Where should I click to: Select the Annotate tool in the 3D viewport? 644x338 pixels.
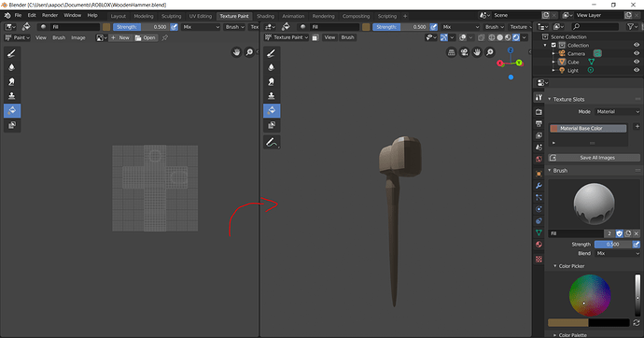[x=272, y=142]
